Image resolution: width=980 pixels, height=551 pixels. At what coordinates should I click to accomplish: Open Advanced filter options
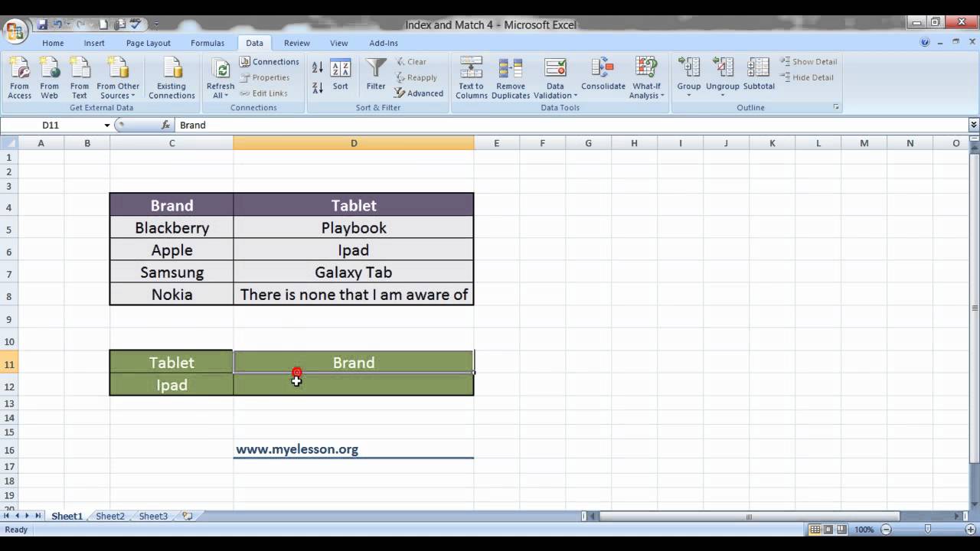point(419,93)
